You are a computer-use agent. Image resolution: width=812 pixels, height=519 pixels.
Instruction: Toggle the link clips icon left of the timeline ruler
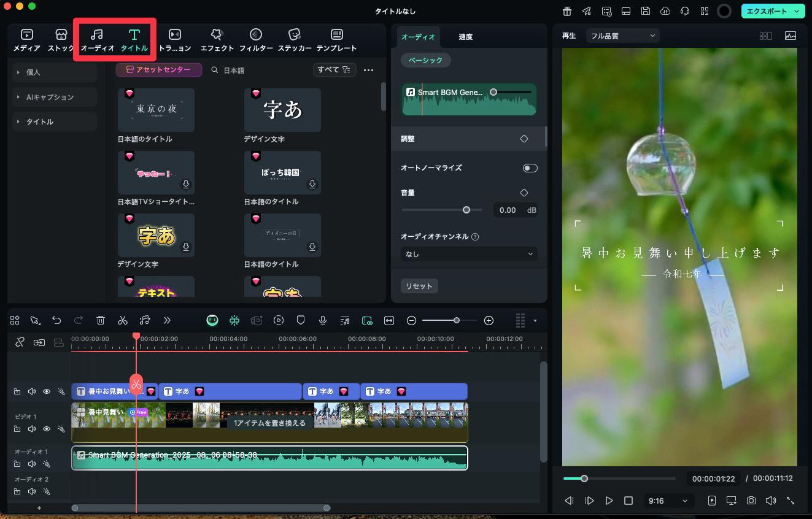coord(20,342)
